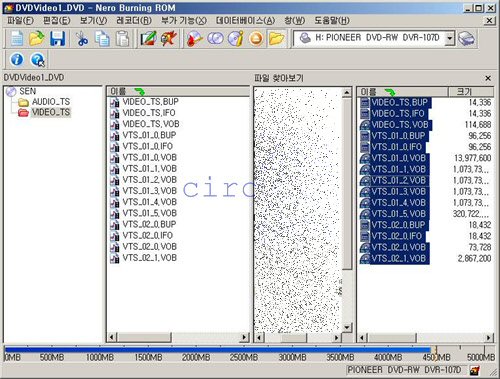The width and height of the screenshot is (500, 379).
Task: Click folder tree scroll down arrow
Action: pyautogui.click(x=347, y=327)
